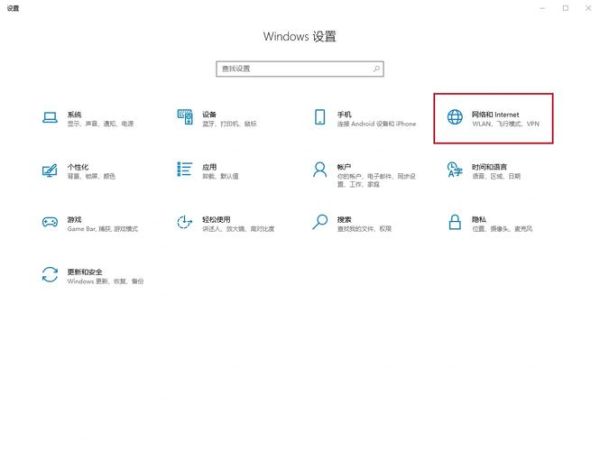Open the 应用 (Apps) list icon
This screenshot has height=451, width=600.
pyautogui.click(x=185, y=169)
